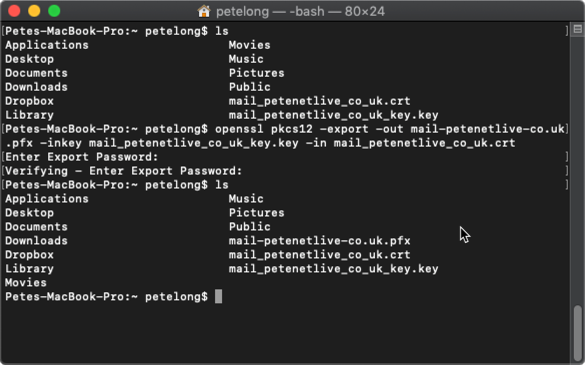The image size is (585, 365).
Task: Click the vertical scrollbar thumb
Action: (578, 333)
